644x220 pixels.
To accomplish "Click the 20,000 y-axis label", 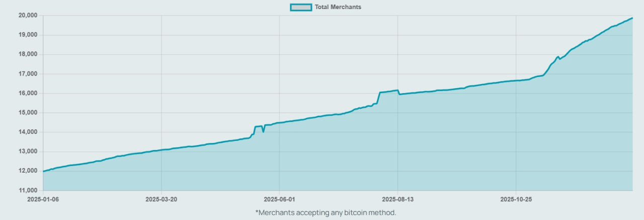I will (x=28, y=16).
